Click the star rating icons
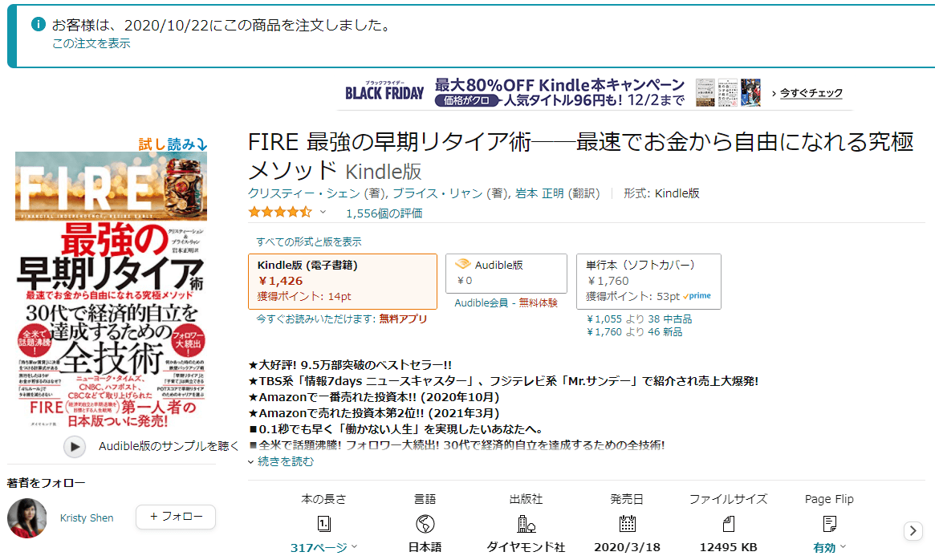Viewport: 935px width, 560px height. (280, 212)
